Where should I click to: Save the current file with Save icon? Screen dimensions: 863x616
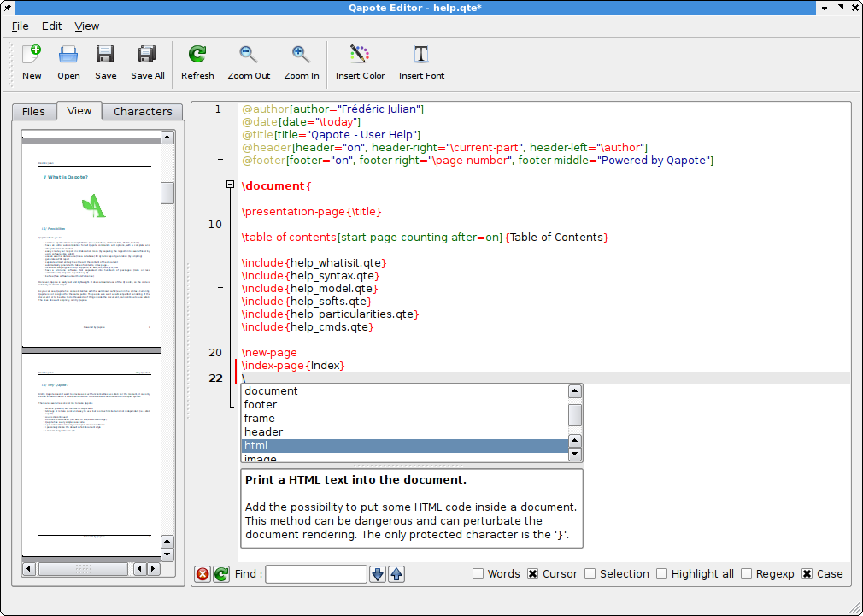click(x=105, y=62)
